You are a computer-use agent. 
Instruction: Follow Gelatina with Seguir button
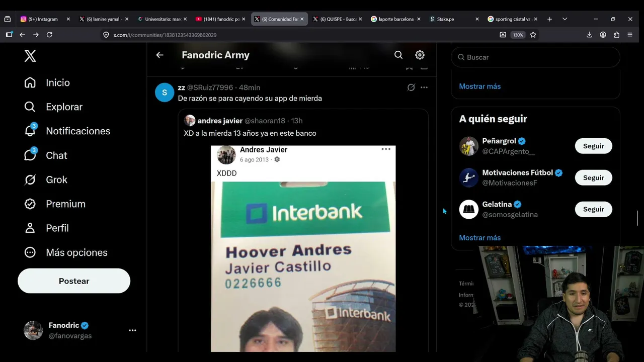(x=594, y=209)
